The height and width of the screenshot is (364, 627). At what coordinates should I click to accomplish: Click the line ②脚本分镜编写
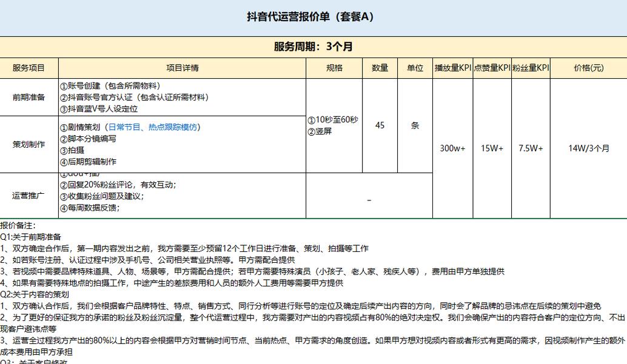[x=88, y=139]
